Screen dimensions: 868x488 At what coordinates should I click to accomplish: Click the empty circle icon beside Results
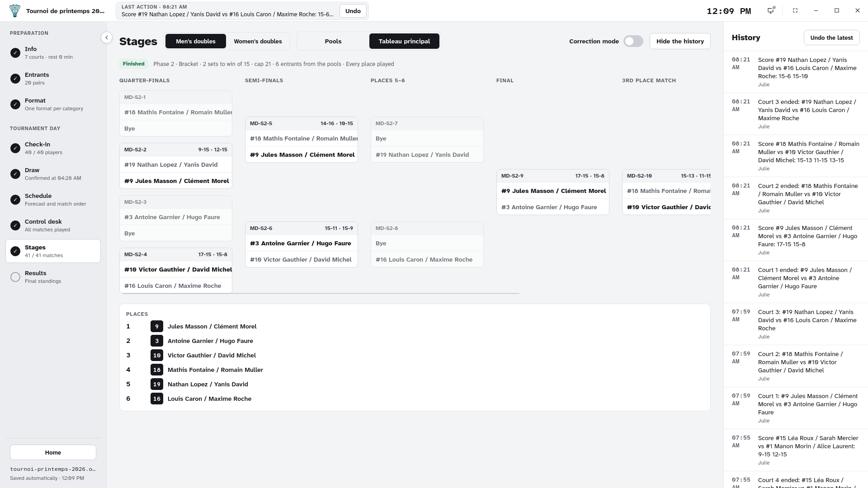[x=15, y=277]
